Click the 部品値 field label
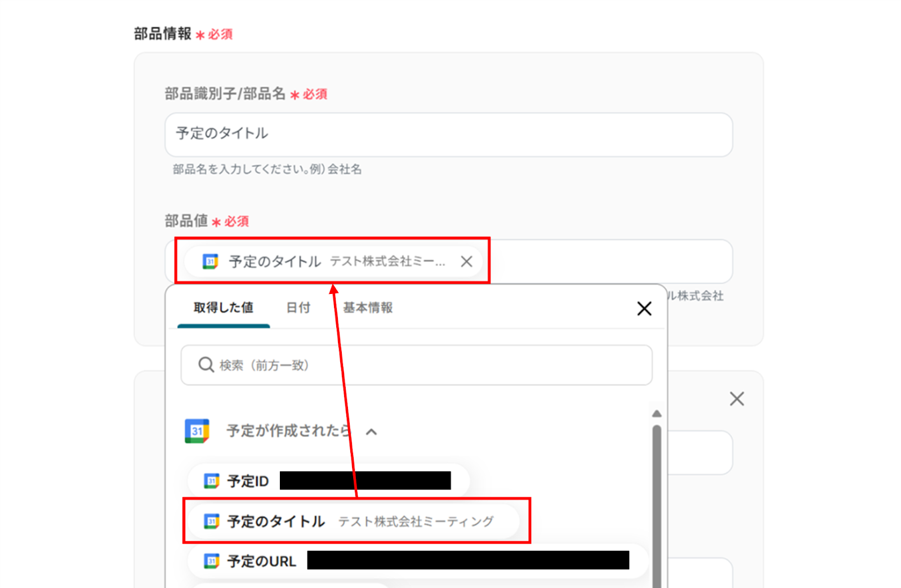This screenshot has height=588, width=901. [186, 221]
